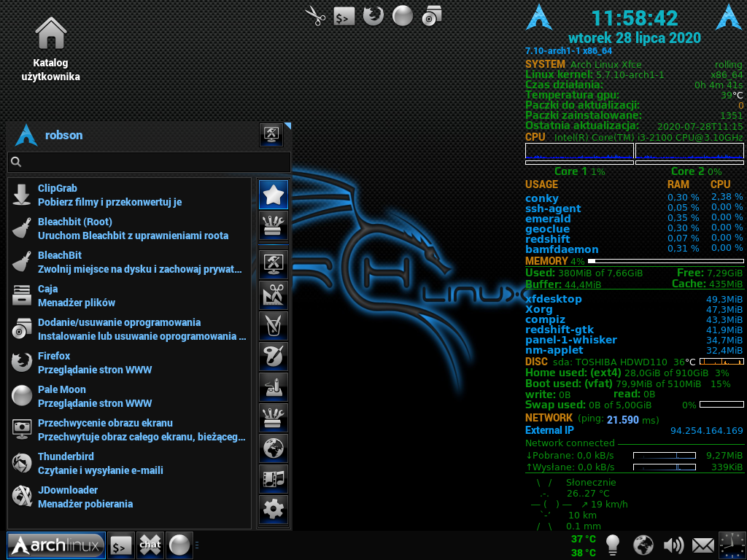Click the analog clock in the panel
Image resolution: width=747 pixels, height=560 pixels.
point(732,545)
